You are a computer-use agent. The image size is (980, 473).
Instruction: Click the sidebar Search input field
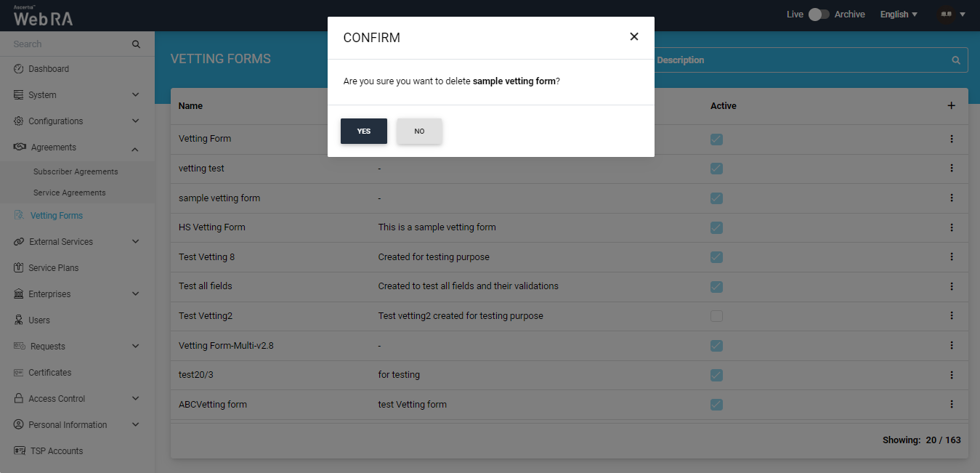[69, 44]
